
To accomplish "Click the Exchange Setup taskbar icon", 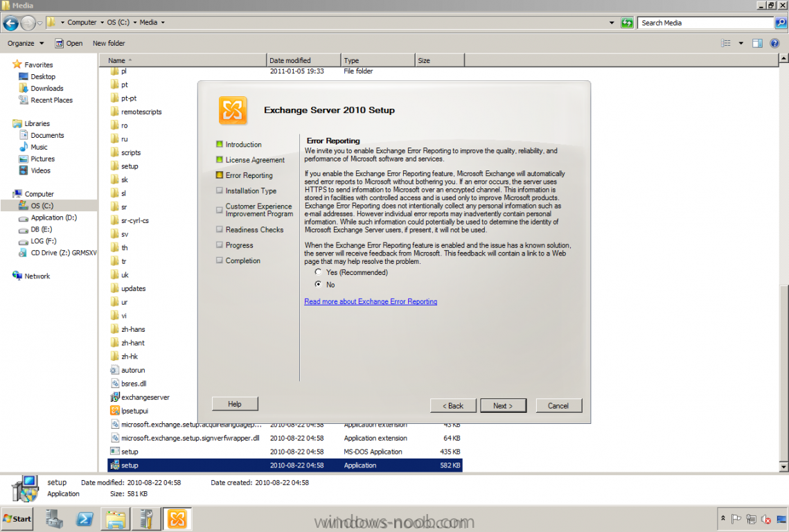I will 177,519.
